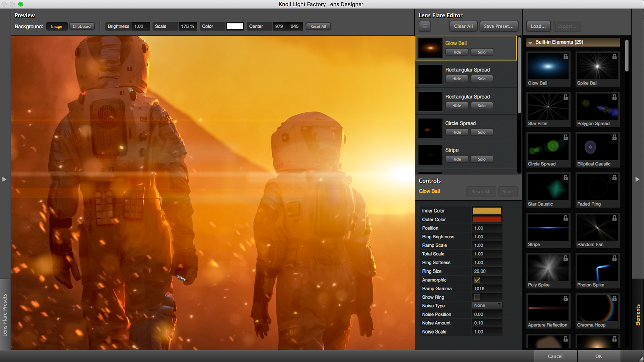Open the Lens Flare Editor list menu icon
Screen dimensions: 644x362
(x=424, y=26)
